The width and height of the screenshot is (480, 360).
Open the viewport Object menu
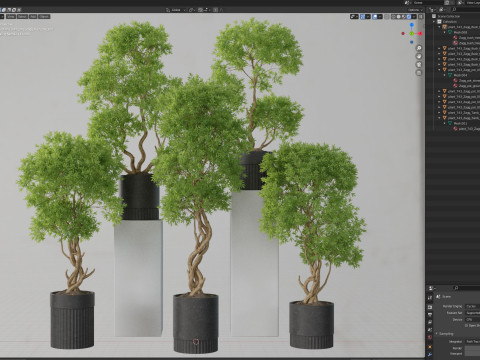pyautogui.click(x=44, y=16)
